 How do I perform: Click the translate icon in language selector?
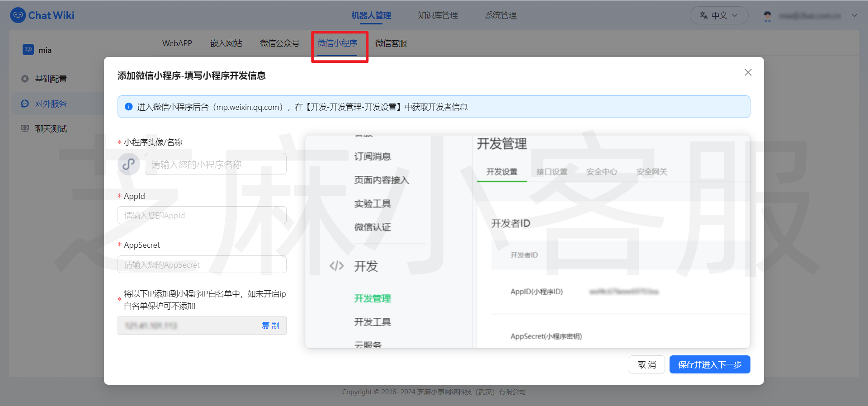[x=704, y=15]
